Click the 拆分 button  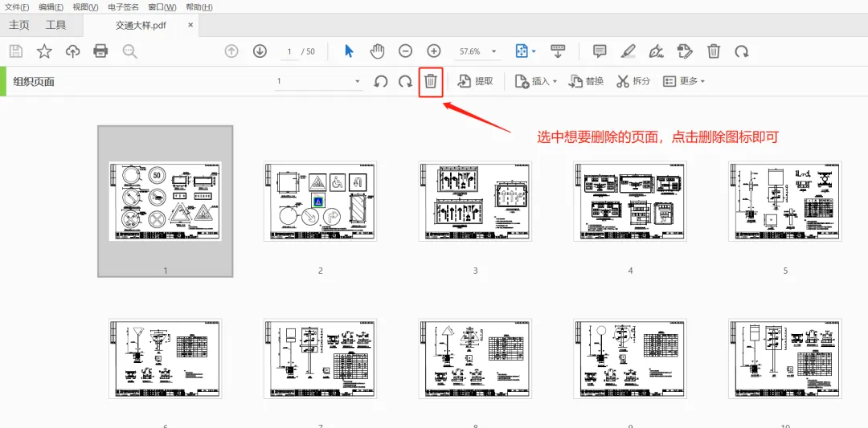[x=633, y=81]
